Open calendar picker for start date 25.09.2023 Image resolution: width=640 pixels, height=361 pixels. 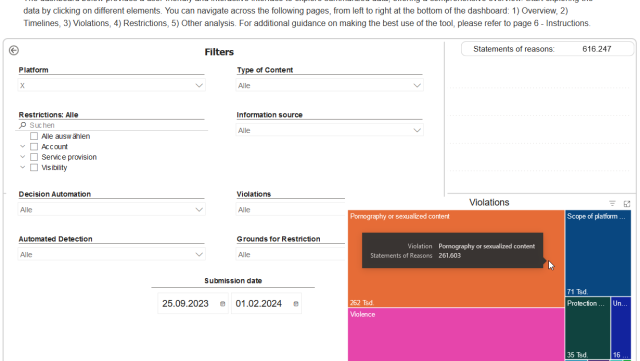pyautogui.click(x=222, y=304)
